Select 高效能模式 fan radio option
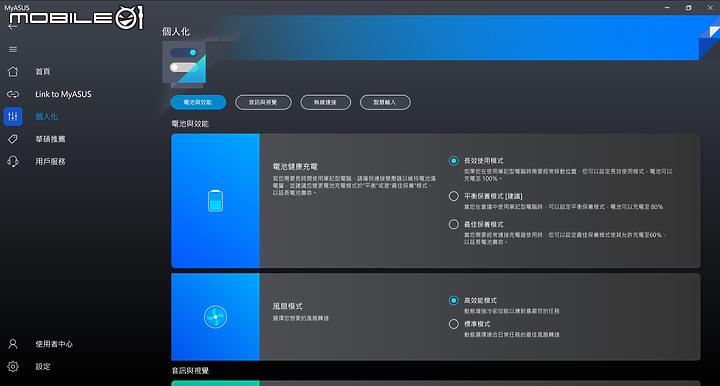 (x=454, y=300)
